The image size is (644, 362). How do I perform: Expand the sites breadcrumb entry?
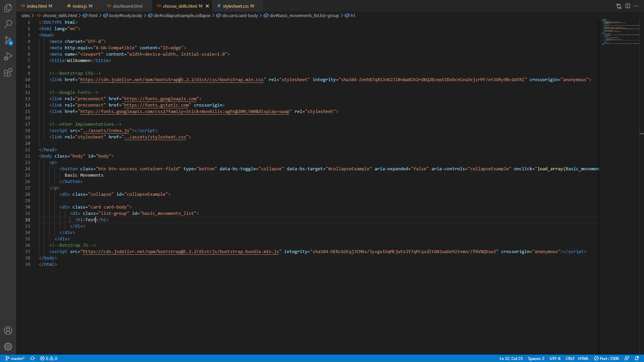coord(25,15)
